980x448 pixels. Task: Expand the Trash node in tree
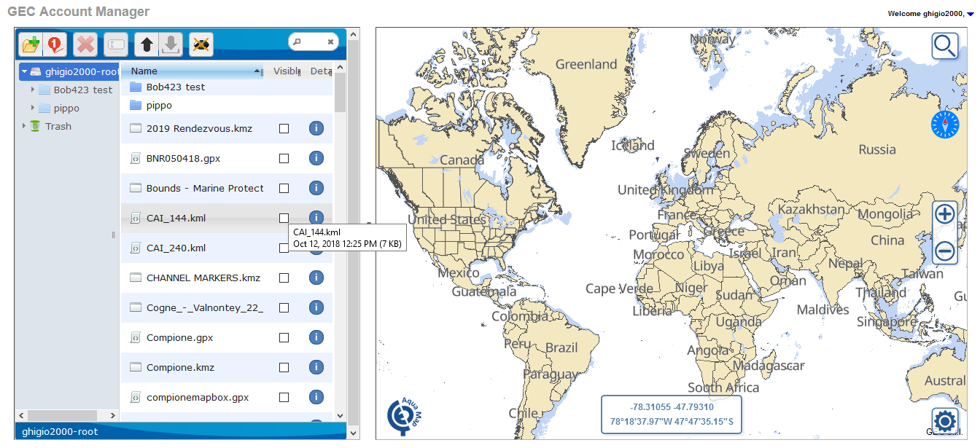click(24, 126)
